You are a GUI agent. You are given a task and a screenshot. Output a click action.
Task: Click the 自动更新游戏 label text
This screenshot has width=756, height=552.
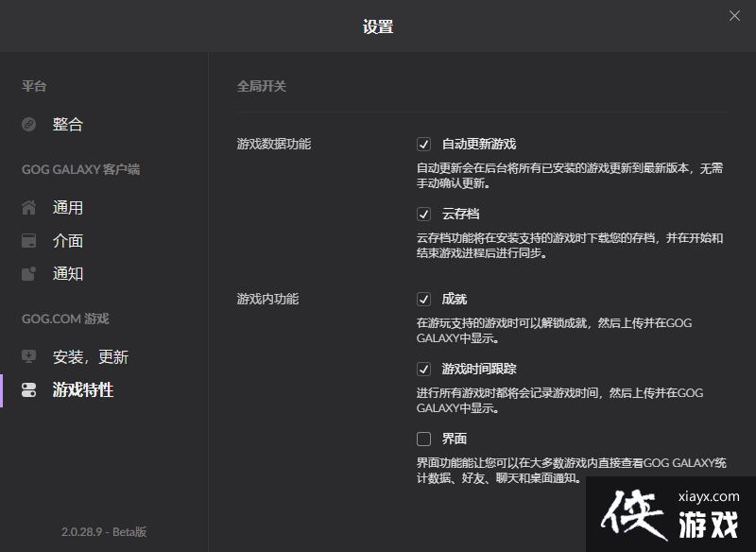coord(479,145)
